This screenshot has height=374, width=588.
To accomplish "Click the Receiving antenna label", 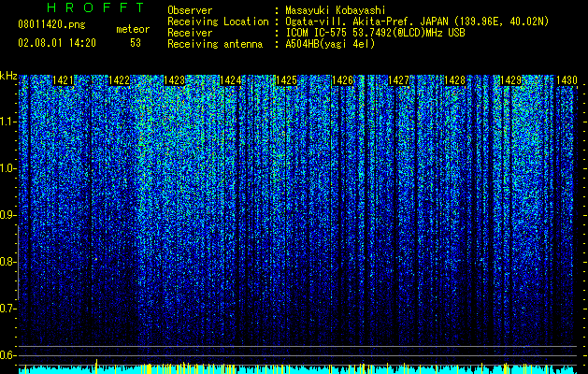I will point(215,44).
